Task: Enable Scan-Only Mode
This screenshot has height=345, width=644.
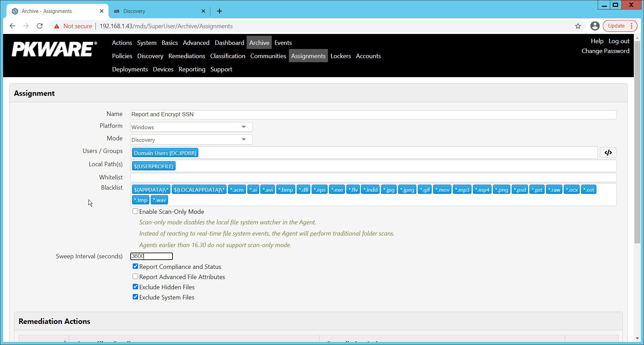Action: click(x=135, y=211)
